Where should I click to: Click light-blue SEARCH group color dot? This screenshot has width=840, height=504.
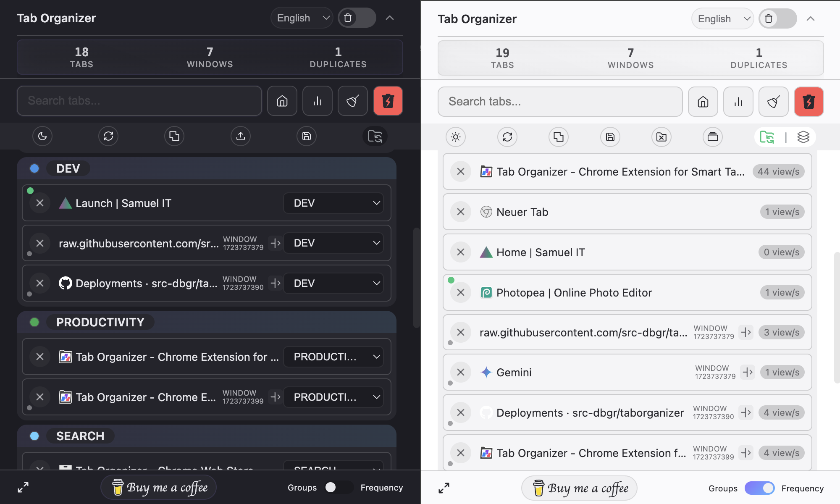(x=34, y=436)
